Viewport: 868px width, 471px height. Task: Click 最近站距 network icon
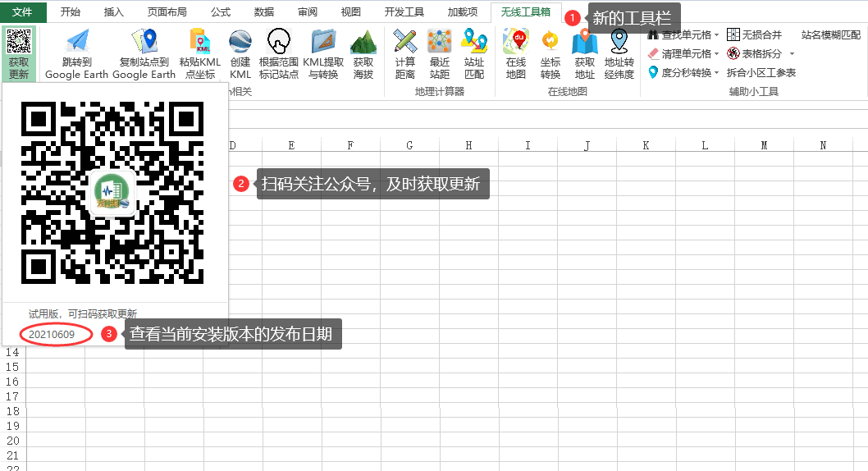tap(440, 42)
